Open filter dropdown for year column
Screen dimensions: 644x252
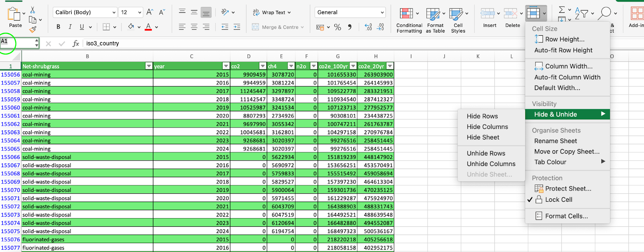(x=226, y=66)
